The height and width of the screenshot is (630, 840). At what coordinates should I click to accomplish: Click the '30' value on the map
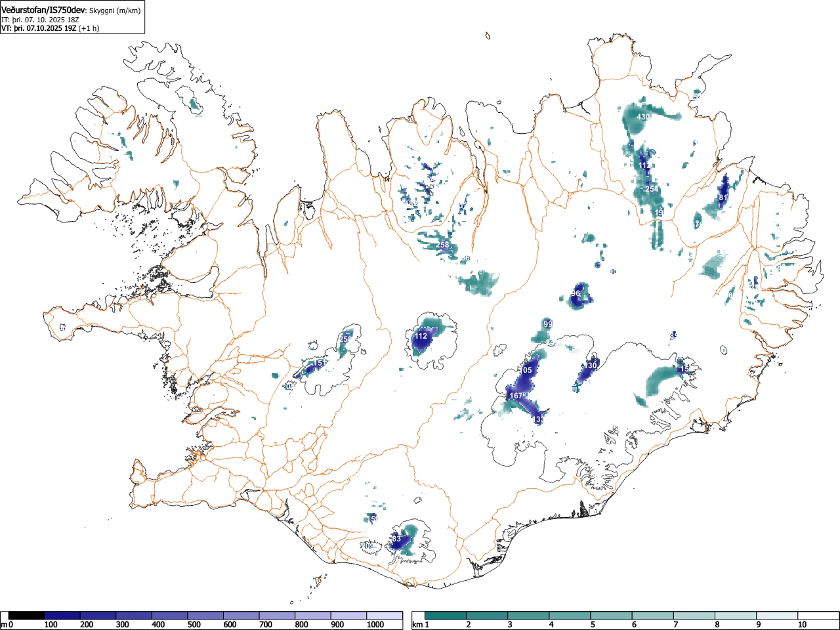pos(593,366)
